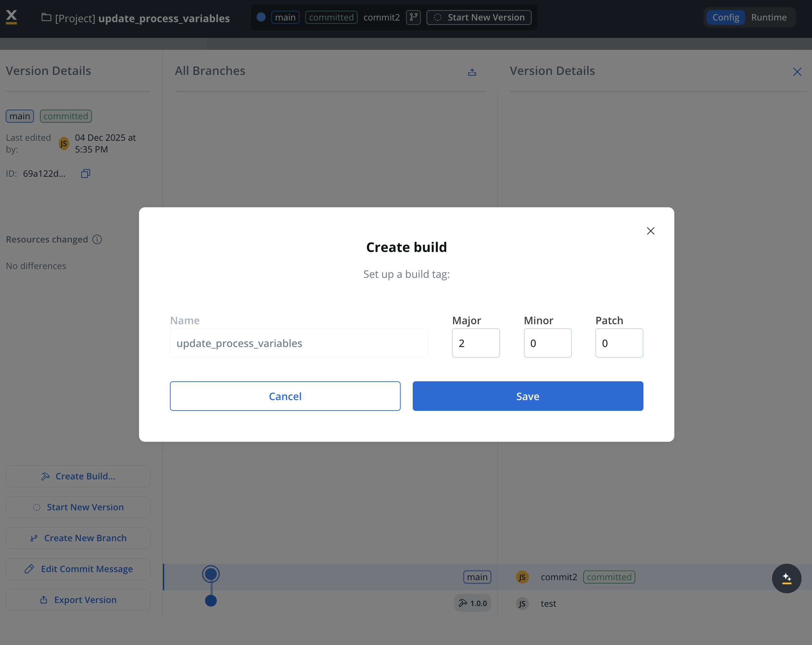
Task: Click into the Patch version field
Action: pos(619,343)
